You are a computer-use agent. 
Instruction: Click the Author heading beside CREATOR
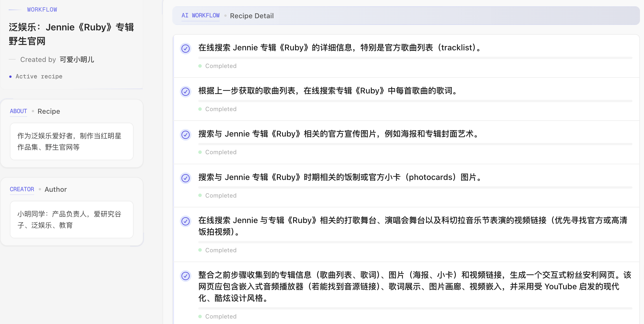tap(56, 189)
